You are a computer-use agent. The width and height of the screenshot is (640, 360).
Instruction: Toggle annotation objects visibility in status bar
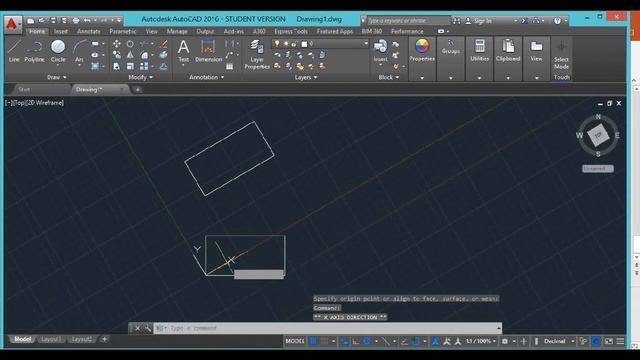click(x=436, y=341)
